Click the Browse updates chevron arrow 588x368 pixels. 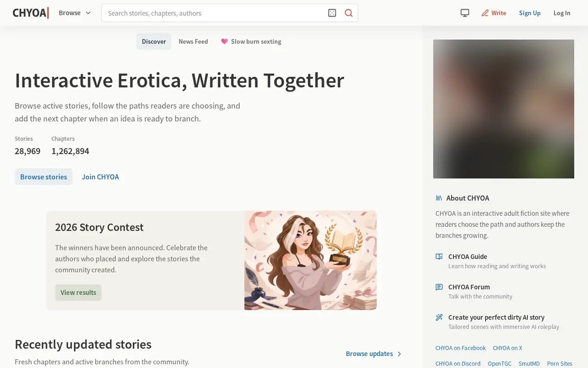[399, 354]
